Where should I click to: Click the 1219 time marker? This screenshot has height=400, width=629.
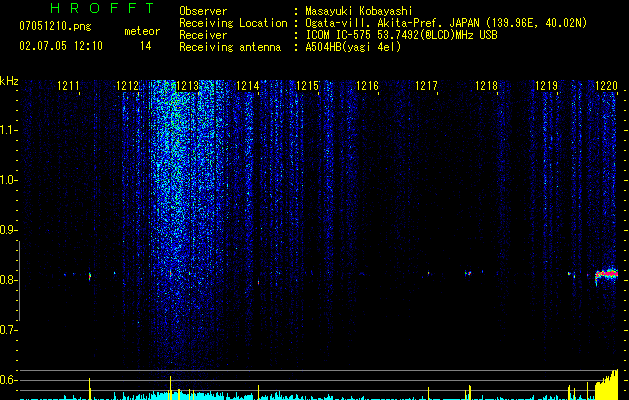coord(546,85)
